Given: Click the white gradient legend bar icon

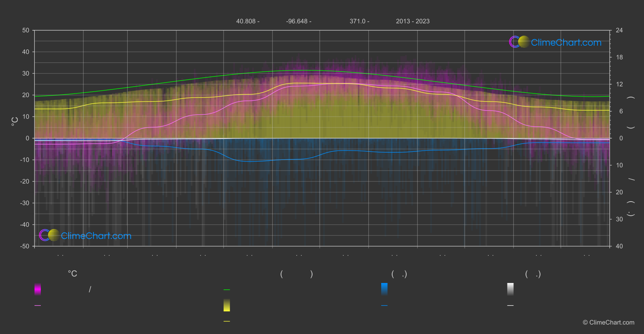Looking at the screenshot, I should 510,289.
